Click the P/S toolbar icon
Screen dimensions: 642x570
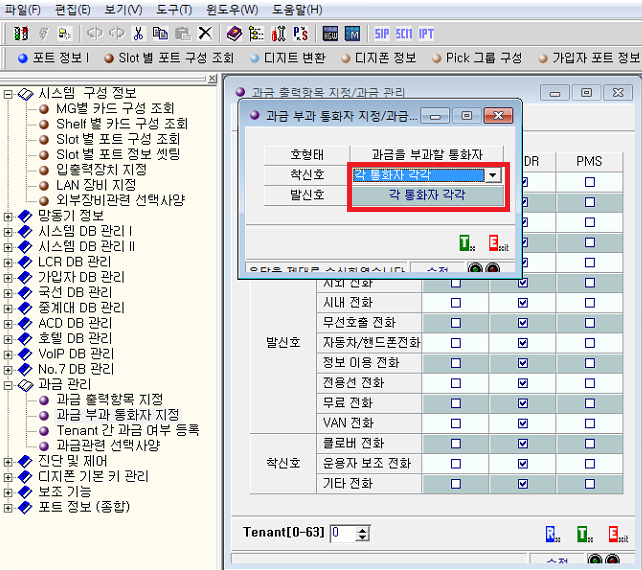(x=301, y=33)
